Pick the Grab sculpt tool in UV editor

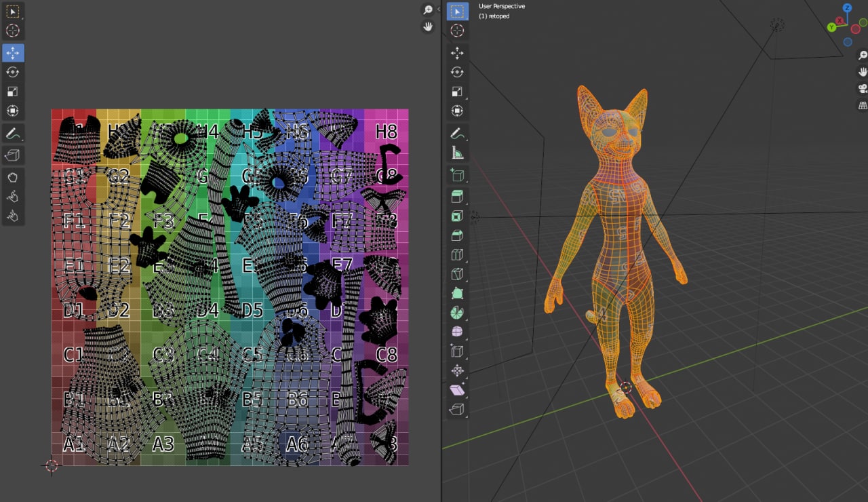pyautogui.click(x=13, y=177)
